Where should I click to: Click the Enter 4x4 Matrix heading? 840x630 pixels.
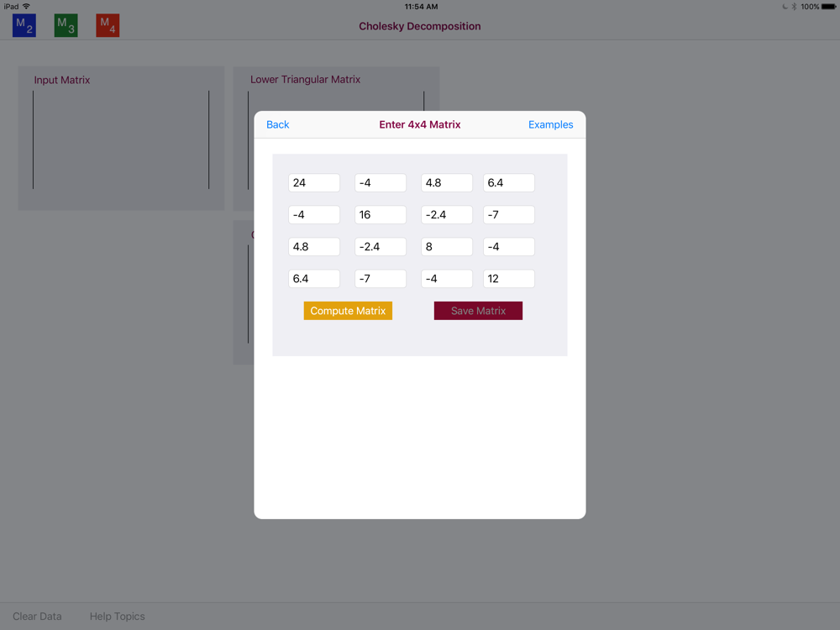pyautogui.click(x=420, y=125)
